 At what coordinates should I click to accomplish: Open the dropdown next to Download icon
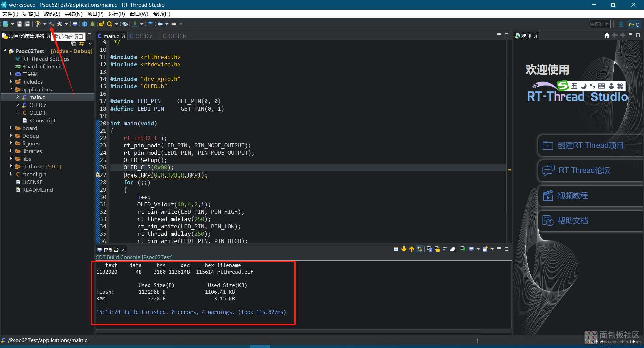(x=142, y=24)
